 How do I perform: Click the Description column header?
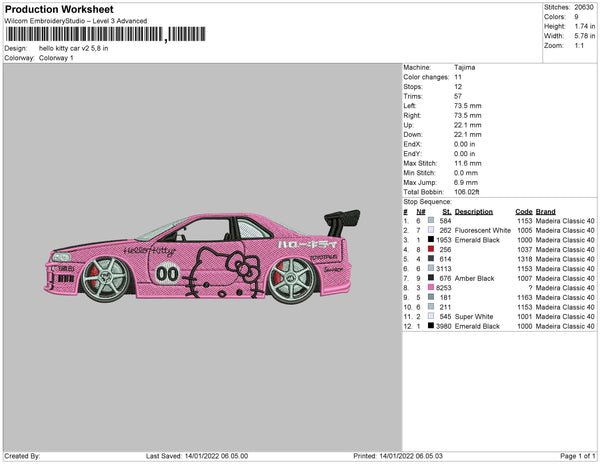click(474, 212)
